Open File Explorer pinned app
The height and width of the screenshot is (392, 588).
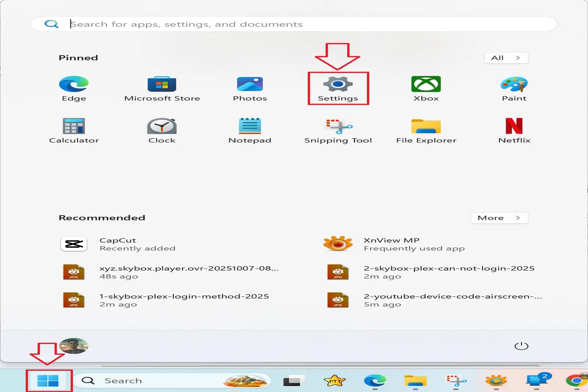[x=426, y=131]
